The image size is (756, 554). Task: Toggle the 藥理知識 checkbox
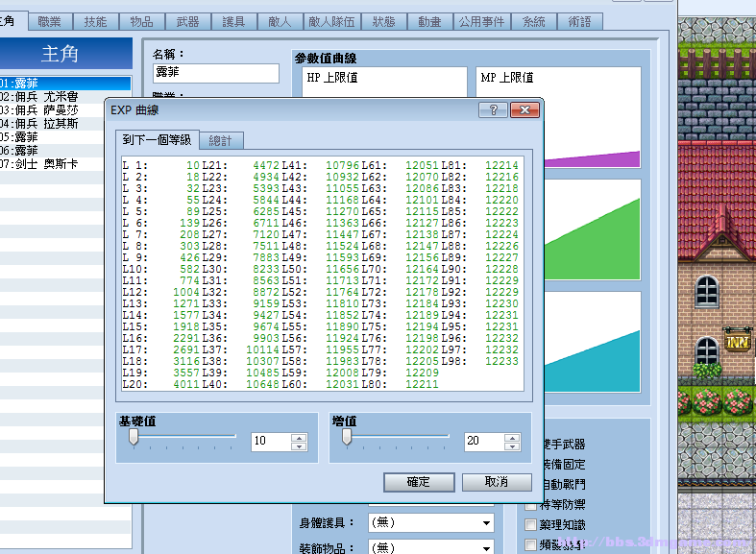[x=530, y=524]
